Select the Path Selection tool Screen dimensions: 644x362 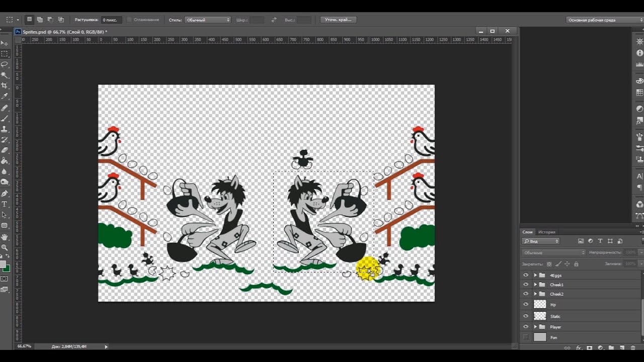[x=5, y=215]
